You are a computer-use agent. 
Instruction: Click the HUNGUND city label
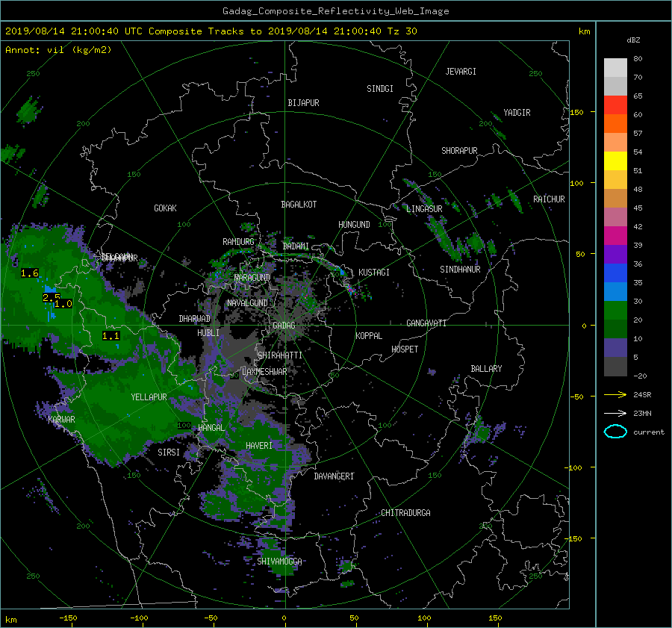pos(354,225)
